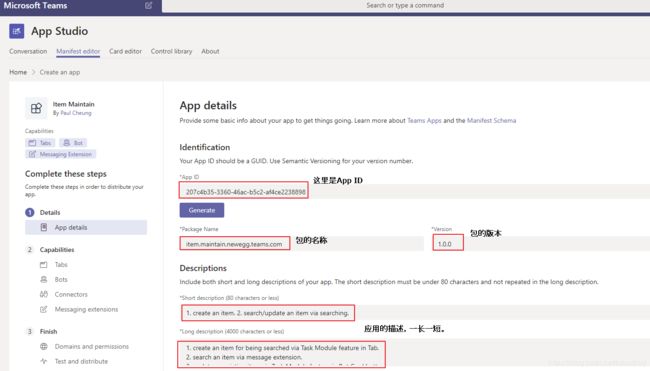Open the Manifest Schema link
The height and width of the screenshot is (371, 650).
491,121
